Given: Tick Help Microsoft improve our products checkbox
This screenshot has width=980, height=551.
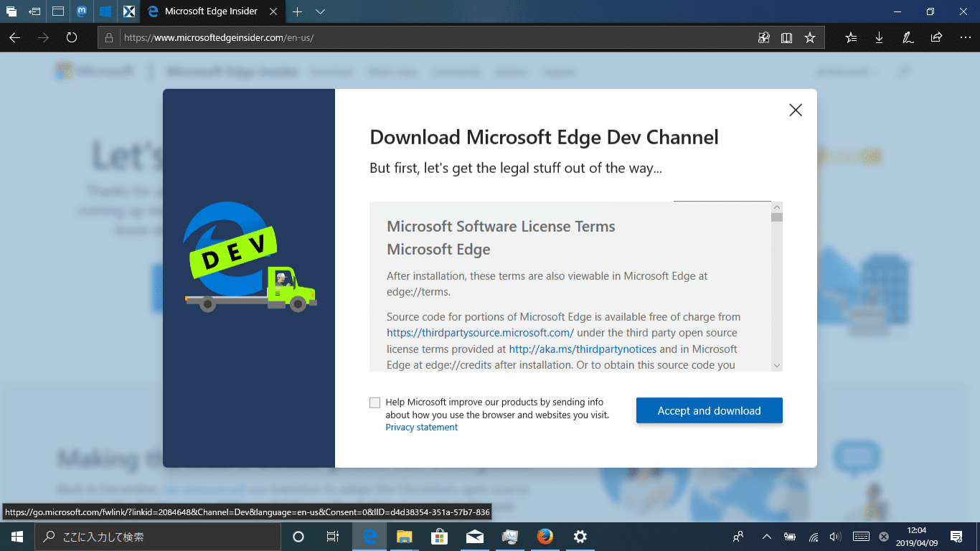Looking at the screenshot, I should click(x=374, y=402).
